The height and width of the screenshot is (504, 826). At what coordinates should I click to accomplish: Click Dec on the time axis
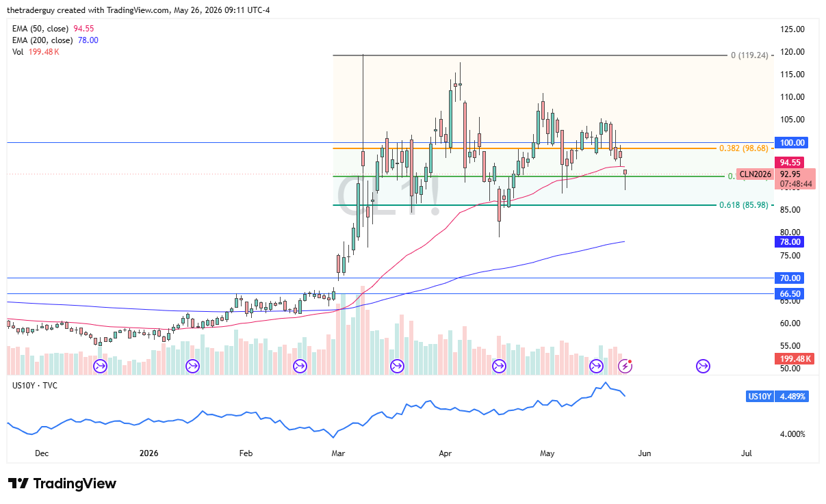coord(42,453)
